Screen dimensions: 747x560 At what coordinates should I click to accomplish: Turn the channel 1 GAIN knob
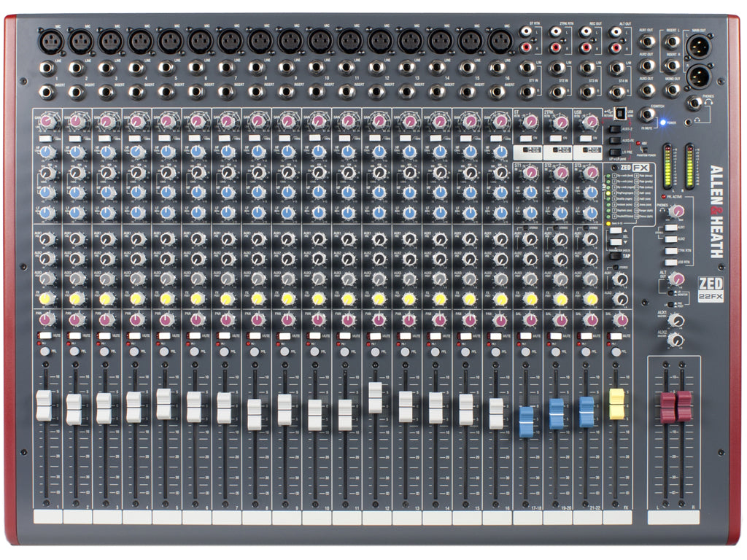click(x=47, y=120)
